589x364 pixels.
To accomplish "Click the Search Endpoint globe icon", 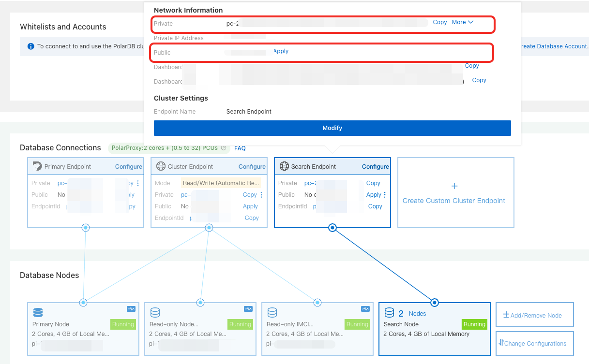I will click(x=284, y=166).
